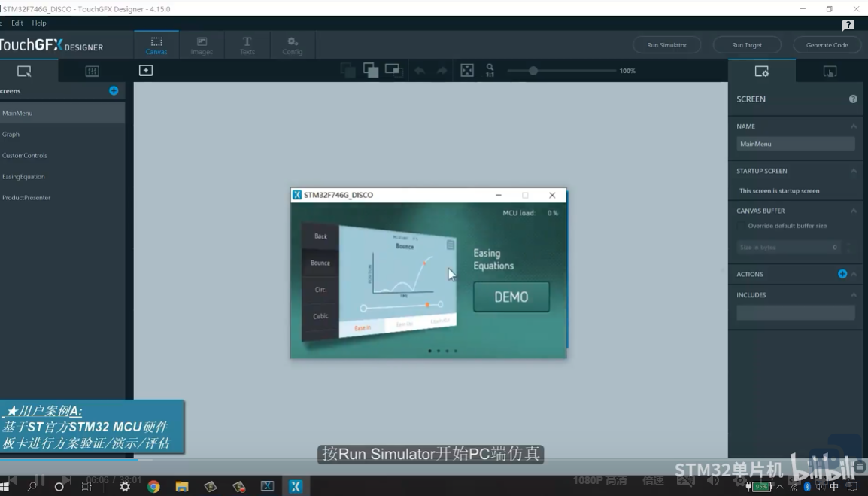Select CustomControls screen in the list
The height and width of the screenshot is (496, 868).
click(62, 155)
